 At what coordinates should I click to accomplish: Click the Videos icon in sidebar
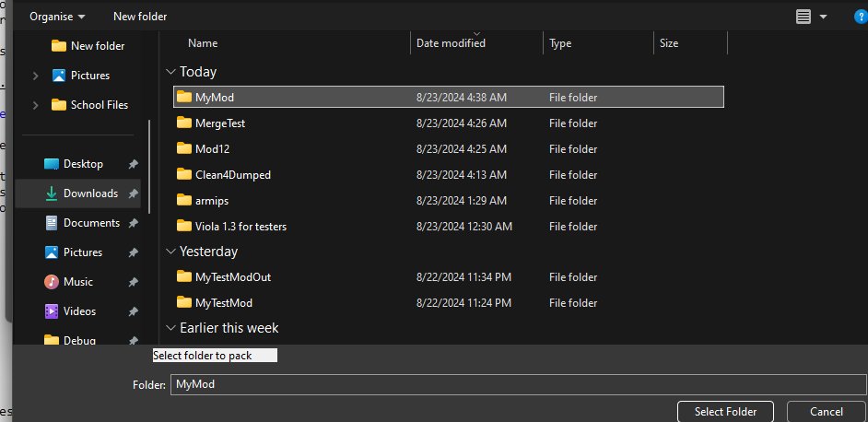52,311
